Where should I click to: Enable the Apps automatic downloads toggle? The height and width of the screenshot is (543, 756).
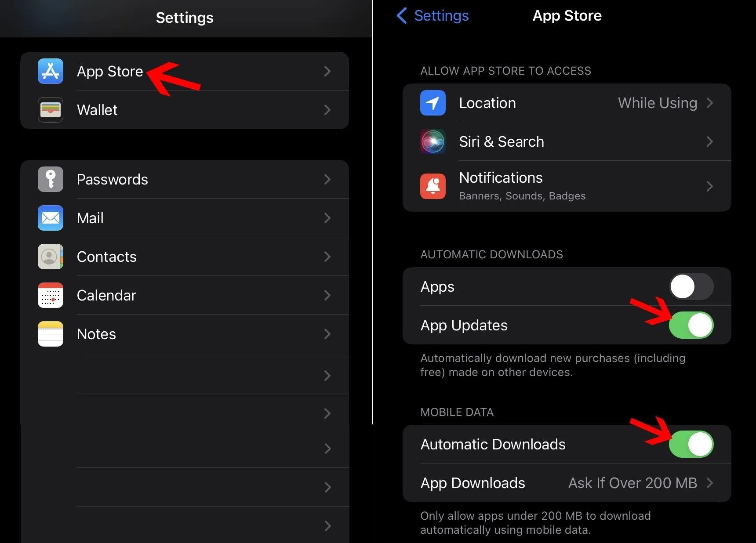pos(691,286)
